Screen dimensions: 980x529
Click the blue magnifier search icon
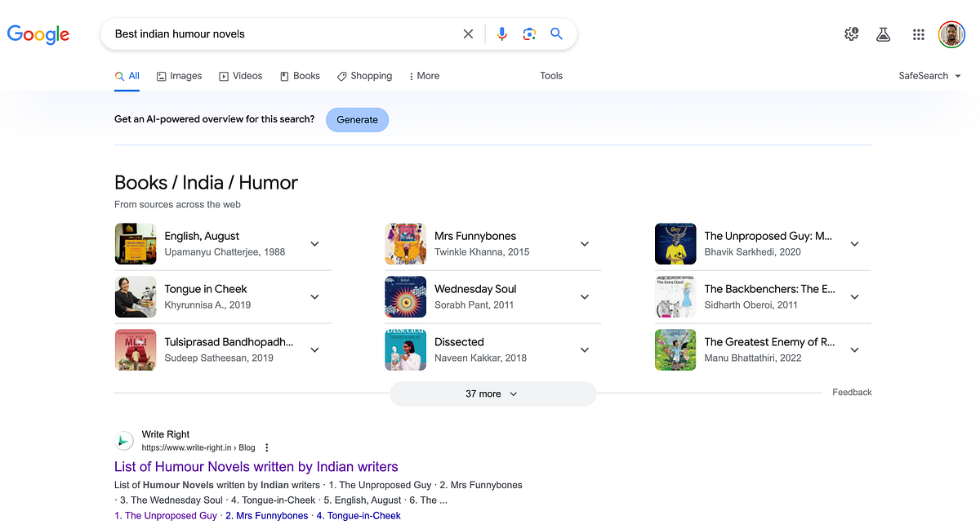(x=556, y=34)
